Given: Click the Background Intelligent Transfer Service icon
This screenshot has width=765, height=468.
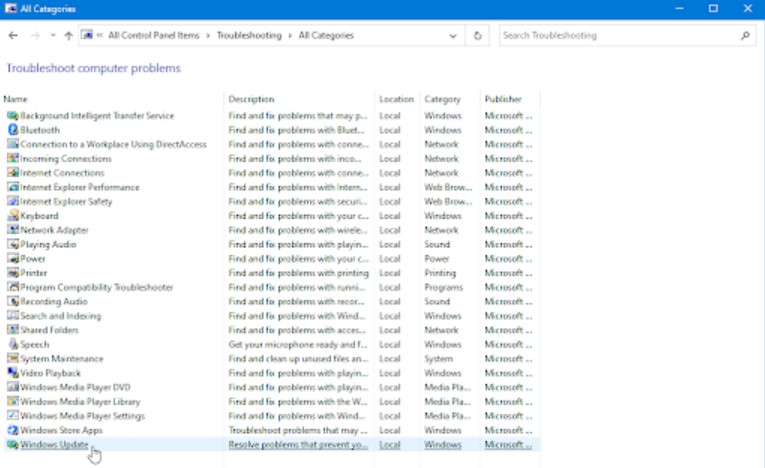Looking at the screenshot, I should [13, 116].
